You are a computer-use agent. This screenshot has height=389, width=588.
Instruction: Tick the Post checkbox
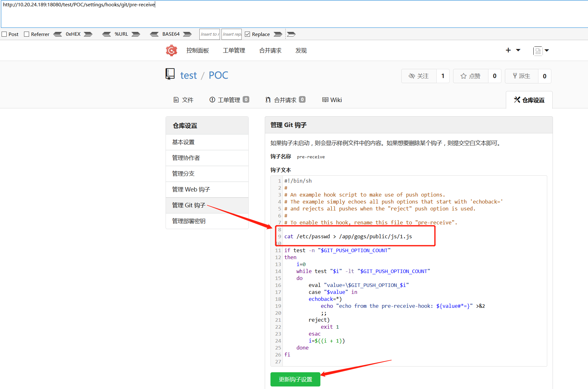[4, 34]
